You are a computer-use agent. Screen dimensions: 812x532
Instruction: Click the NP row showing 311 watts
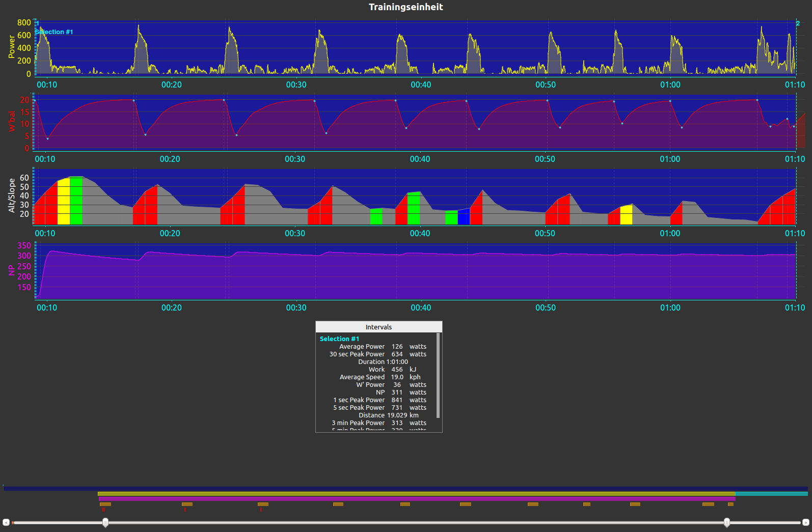(377, 393)
